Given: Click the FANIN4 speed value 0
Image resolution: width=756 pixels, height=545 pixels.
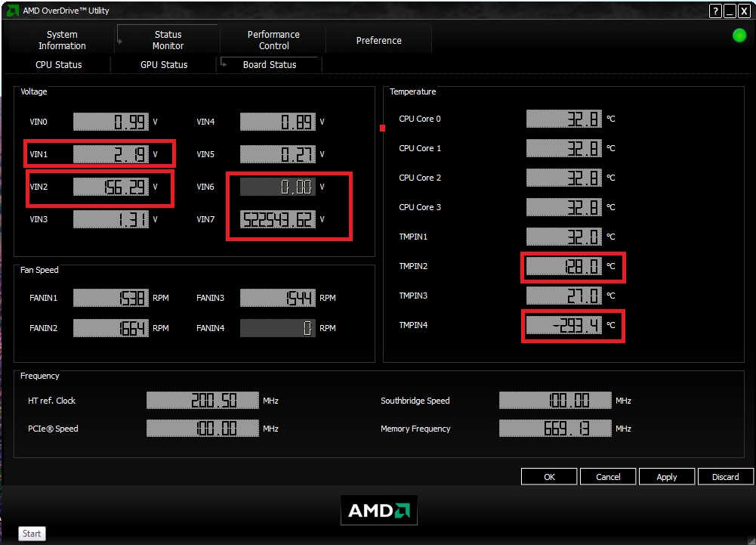Looking at the screenshot, I should click(x=278, y=328).
